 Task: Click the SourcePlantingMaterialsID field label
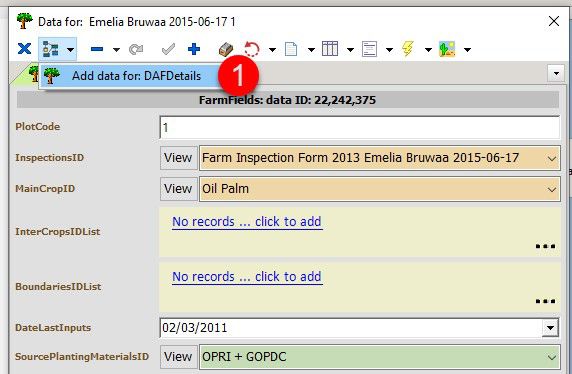pyautogui.click(x=82, y=356)
